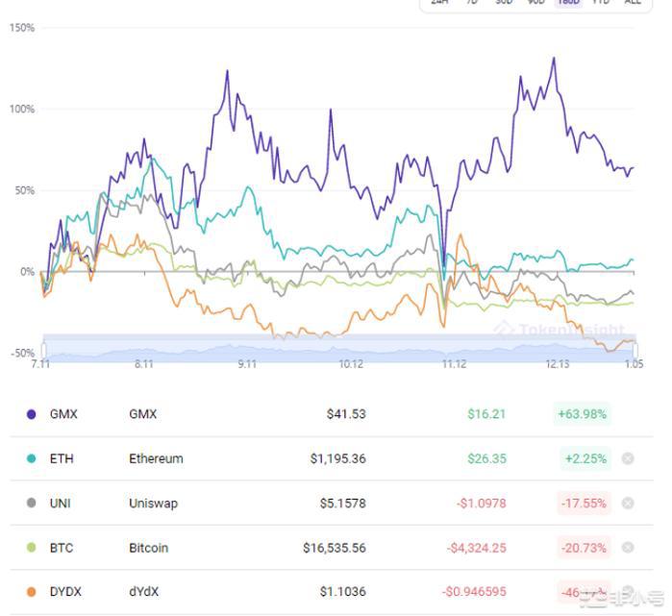This screenshot has width=672, height=616.
Task: Click the right handle of range slider
Action: click(635, 351)
